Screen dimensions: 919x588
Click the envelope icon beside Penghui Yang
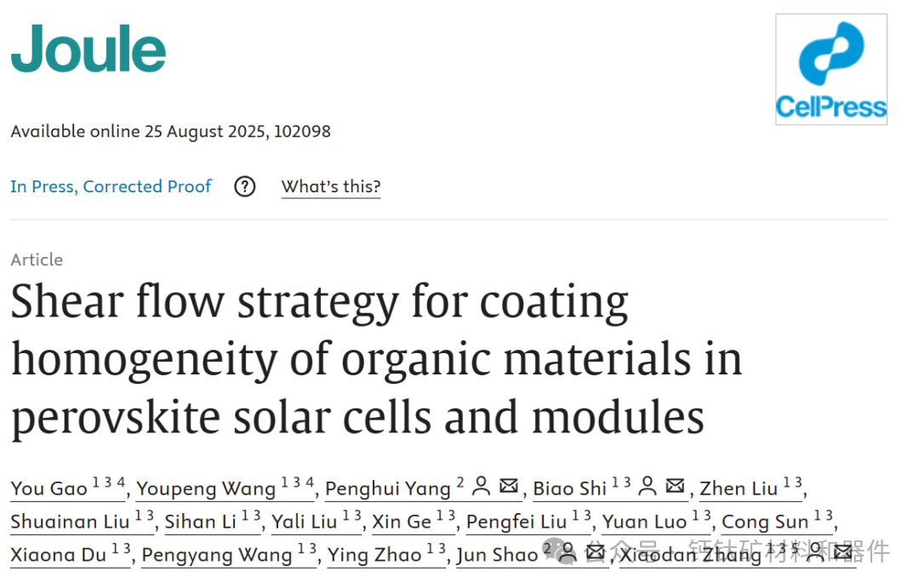click(509, 487)
